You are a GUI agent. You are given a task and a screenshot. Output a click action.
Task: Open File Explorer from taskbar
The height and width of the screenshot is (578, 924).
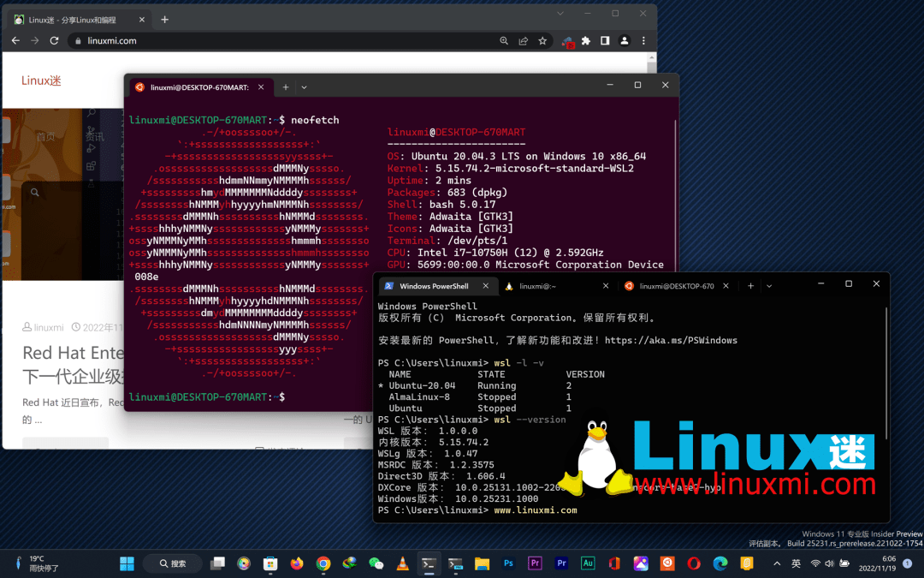pos(482,563)
